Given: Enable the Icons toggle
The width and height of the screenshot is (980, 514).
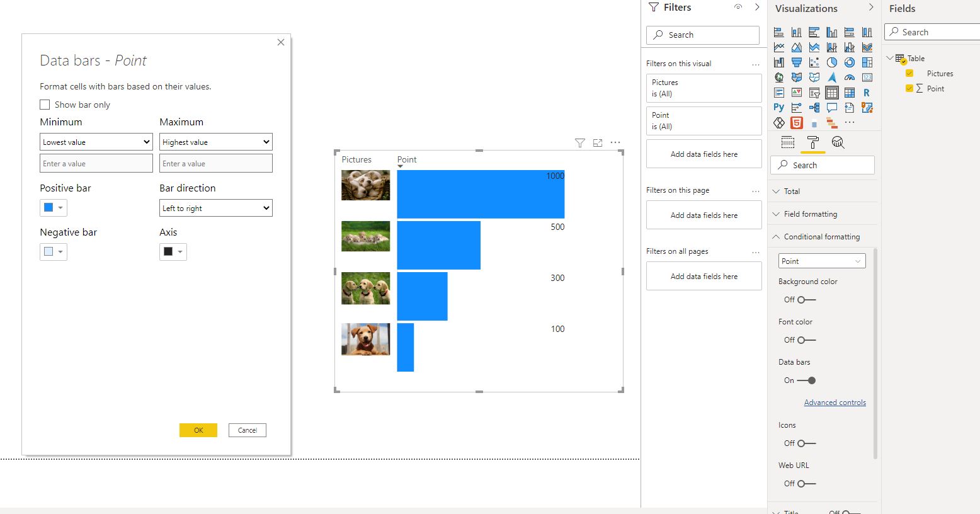Looking at the screenshot, I should point(806,443).
